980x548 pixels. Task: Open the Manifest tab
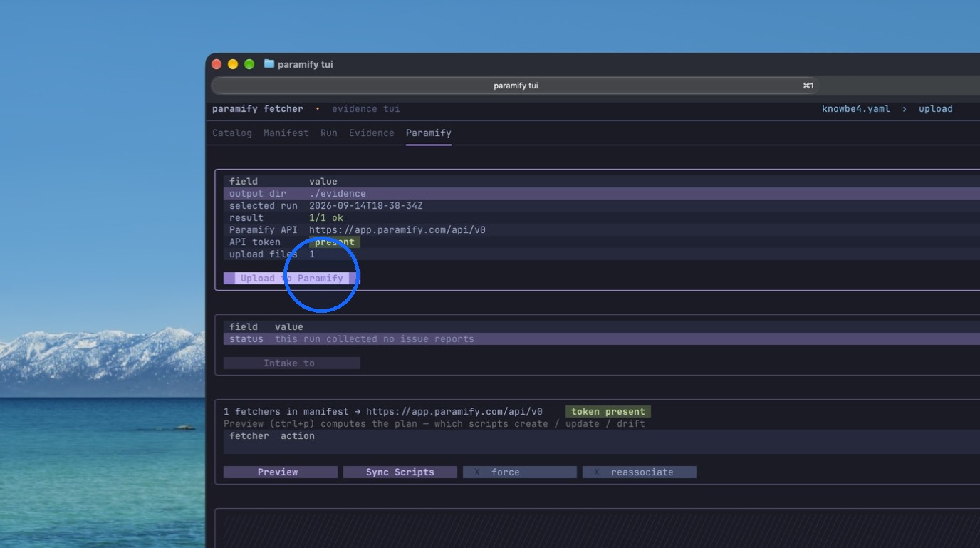click(286, 133)
